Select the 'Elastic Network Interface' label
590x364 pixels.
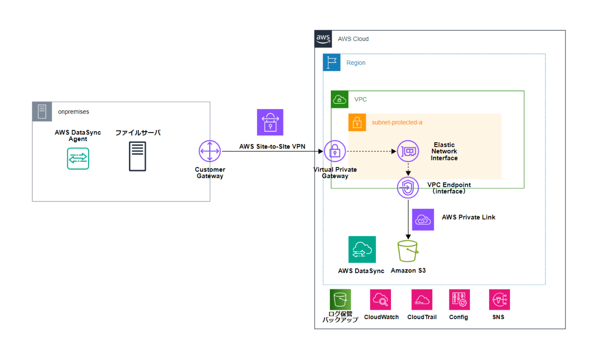click(x=444, y=151)
